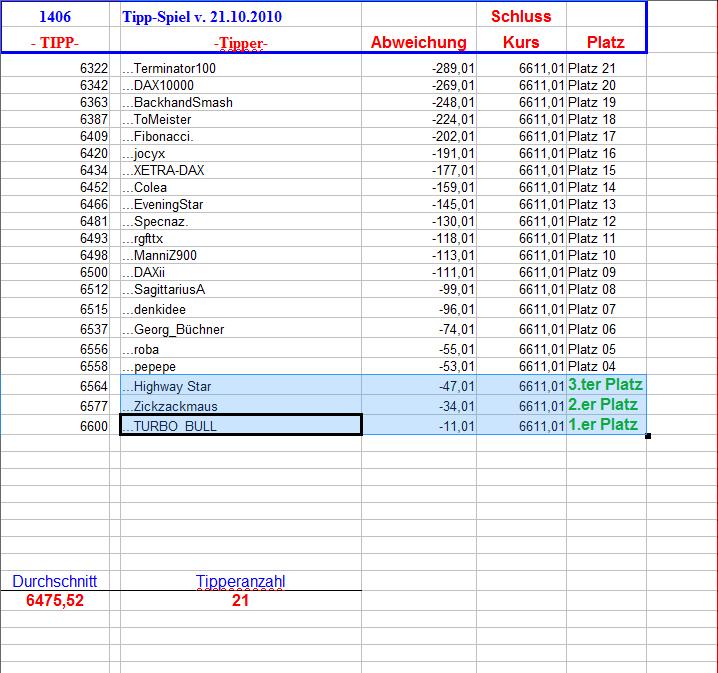Screen dimensions: 718x673
Task: Click the selection fill handle square
Action: [x=647, y=436]
